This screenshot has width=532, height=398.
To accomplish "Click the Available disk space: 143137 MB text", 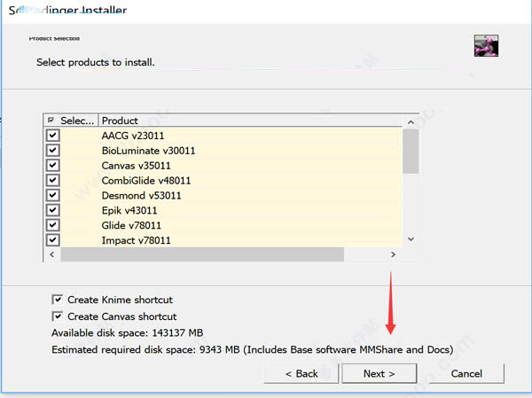I will coord(127,333).
